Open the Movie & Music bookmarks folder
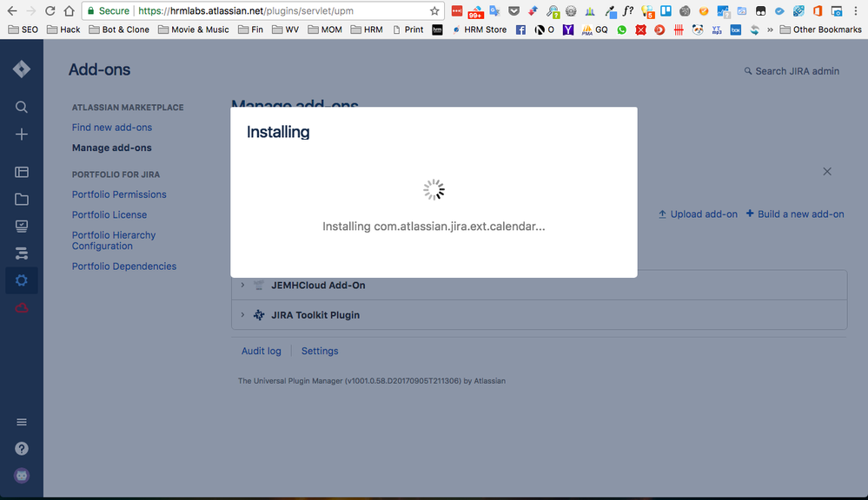This screenshot has width=868, height=500. [x=194, y=30]
